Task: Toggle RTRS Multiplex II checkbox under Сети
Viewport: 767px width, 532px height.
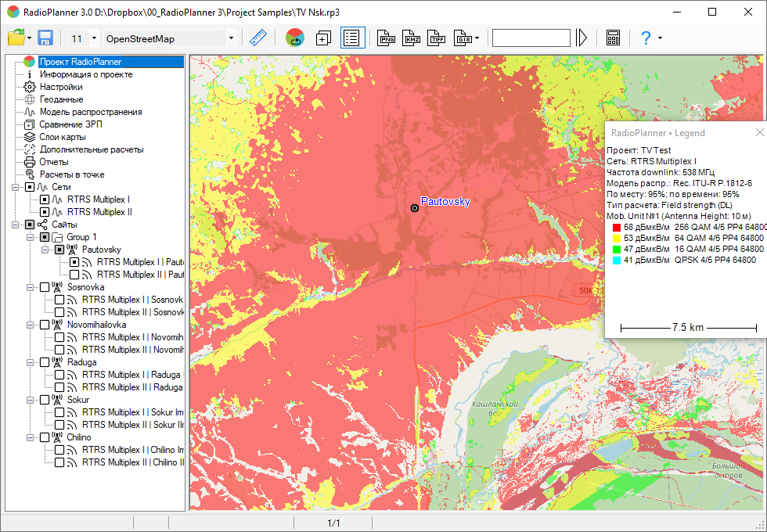Action: tap(45, 212)
